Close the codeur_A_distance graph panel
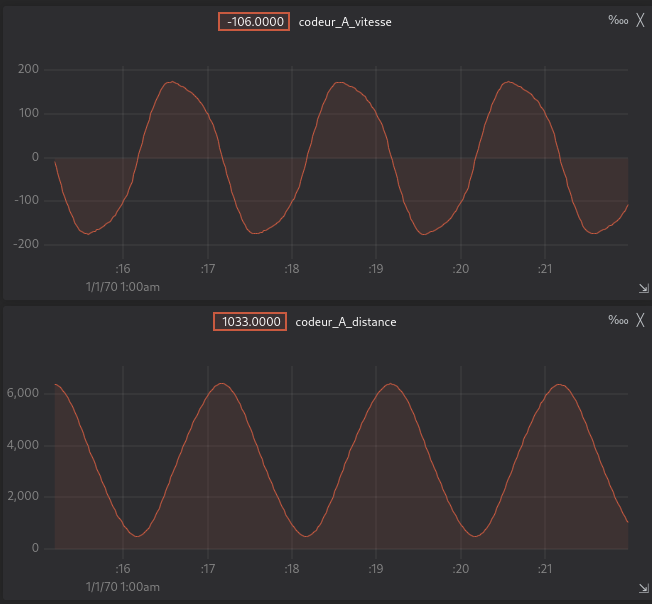This screenshot has width=652, height=604. pos(640,320)
